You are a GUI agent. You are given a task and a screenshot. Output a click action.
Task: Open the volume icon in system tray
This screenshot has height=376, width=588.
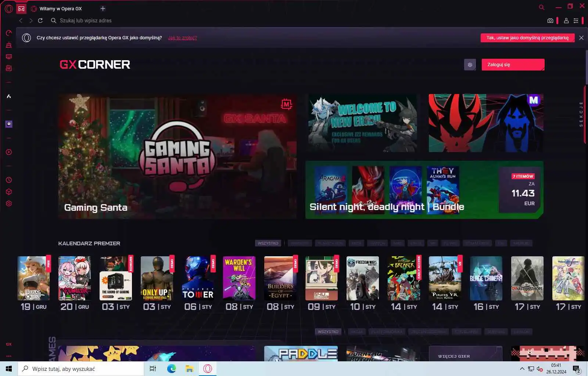click(539, 369)
